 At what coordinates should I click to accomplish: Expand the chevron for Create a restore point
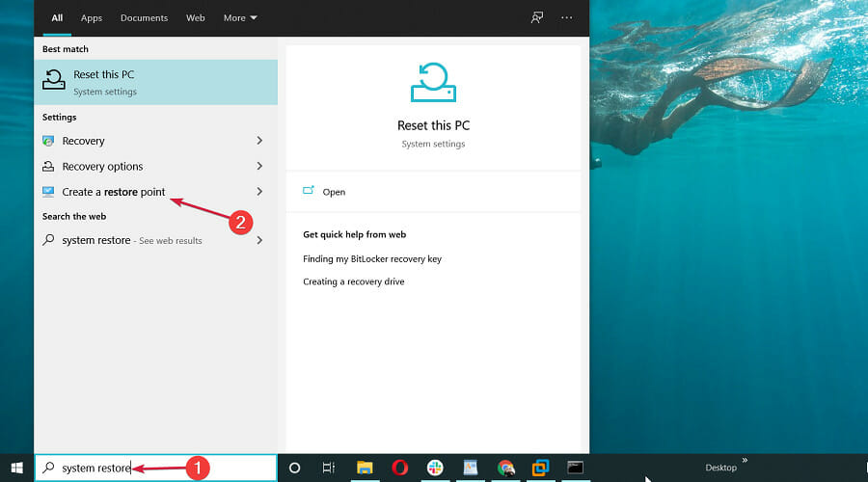(x=259, y=192)
